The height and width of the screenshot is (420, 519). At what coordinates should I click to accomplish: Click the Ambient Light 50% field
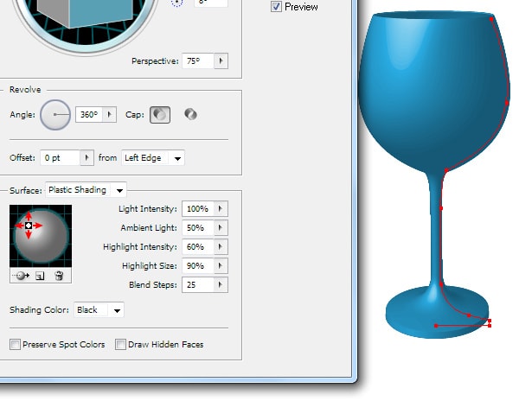point(198,227)
